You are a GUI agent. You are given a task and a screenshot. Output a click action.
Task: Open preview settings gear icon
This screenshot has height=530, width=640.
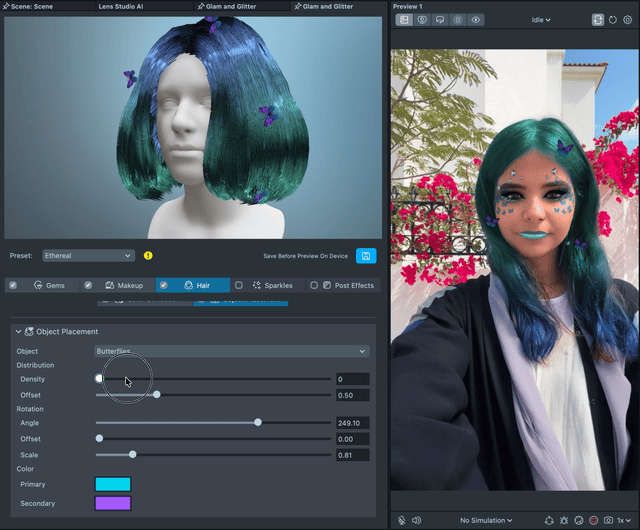pos(627,19)
